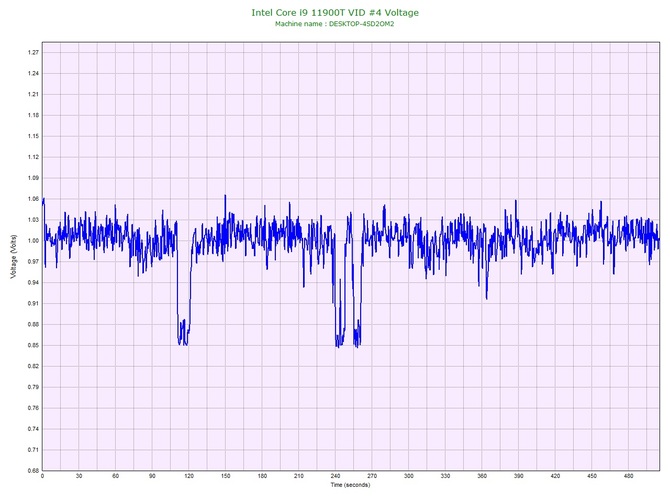Click the 0.71 value on the voltage axis
The image size is (670, 502).
coord(33,450)
